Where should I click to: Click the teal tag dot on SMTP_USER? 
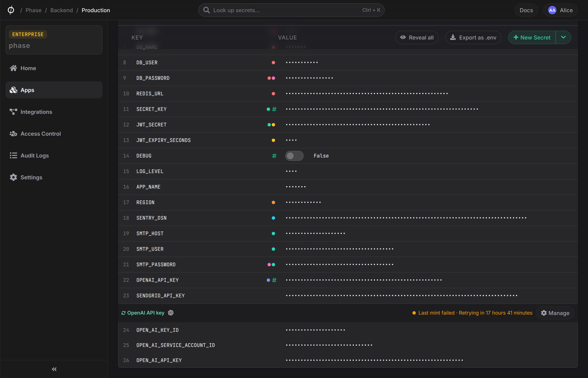[x=273, y=249]
